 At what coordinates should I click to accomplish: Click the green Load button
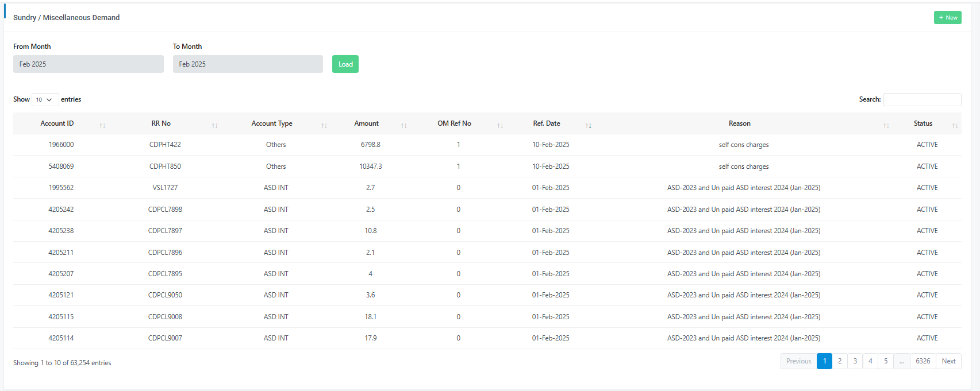coord(345,64)
